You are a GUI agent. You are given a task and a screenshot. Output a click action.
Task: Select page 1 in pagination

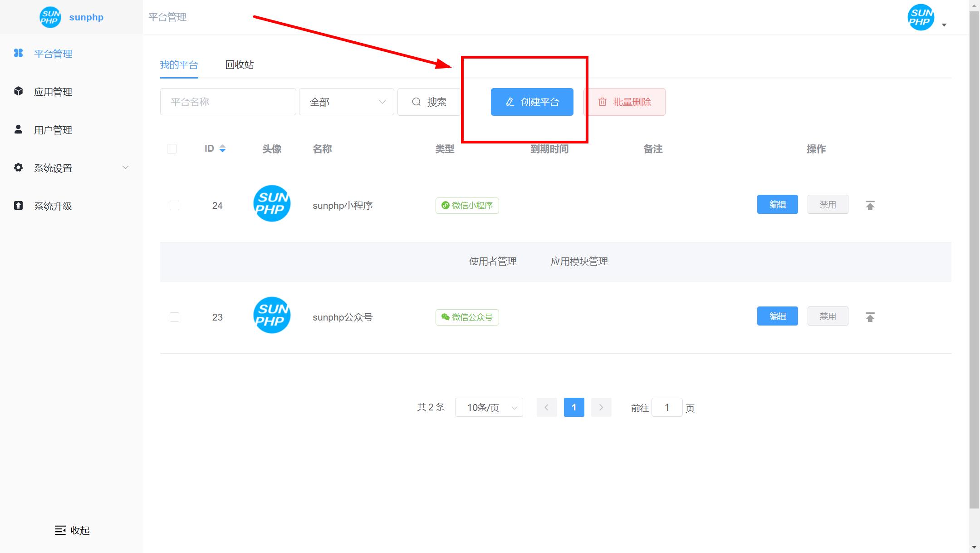574,407
